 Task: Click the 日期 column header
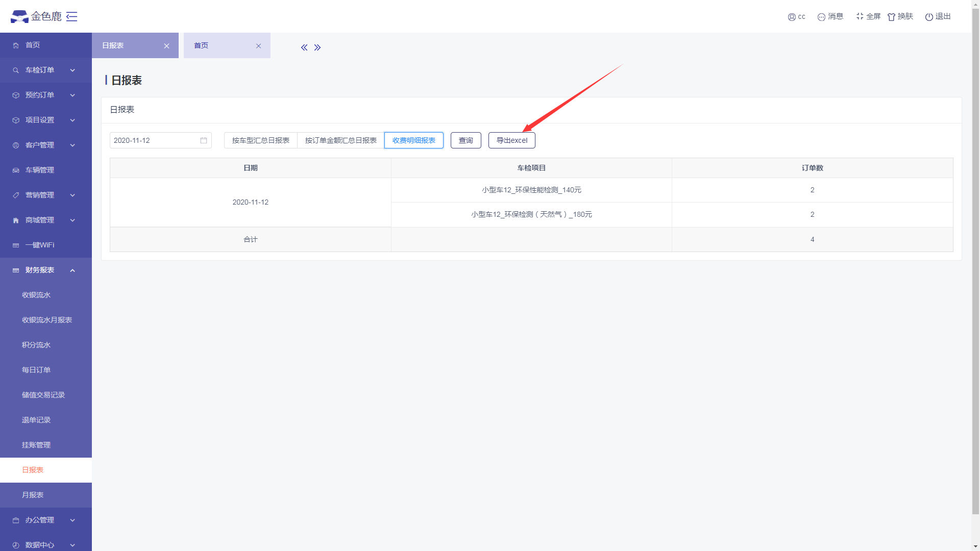click(x=251, y=168)
